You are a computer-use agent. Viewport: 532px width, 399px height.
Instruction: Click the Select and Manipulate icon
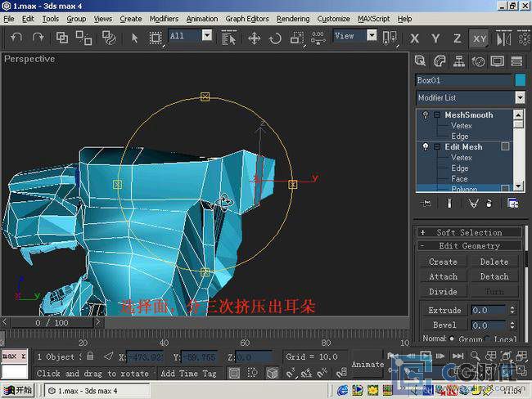tap(318, 38)
